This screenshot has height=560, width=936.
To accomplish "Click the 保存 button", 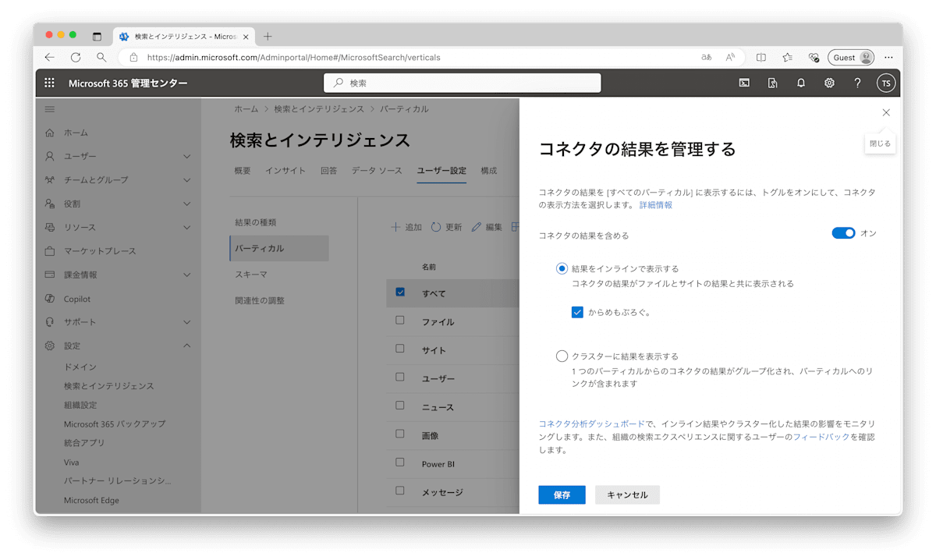I will 562,494.
